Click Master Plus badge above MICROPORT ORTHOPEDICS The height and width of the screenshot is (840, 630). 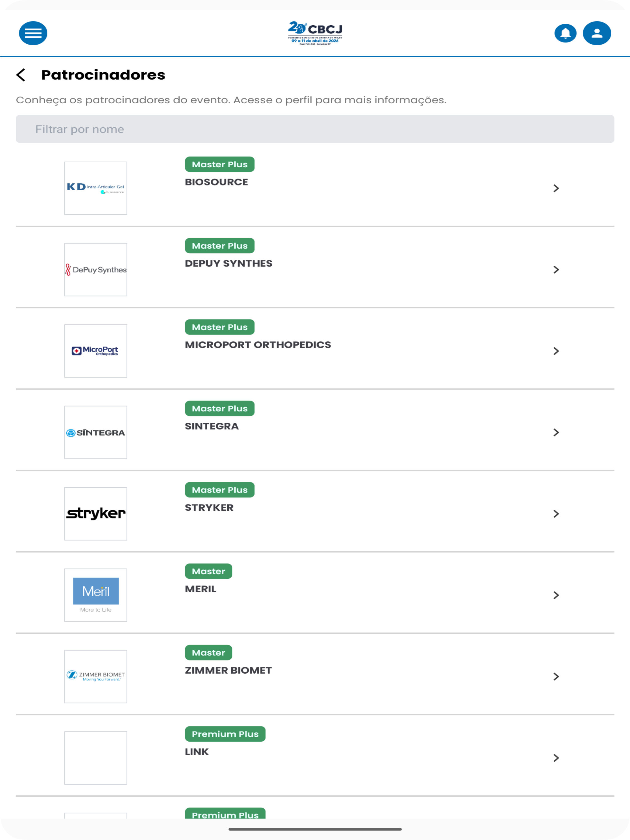pos(220,327)
